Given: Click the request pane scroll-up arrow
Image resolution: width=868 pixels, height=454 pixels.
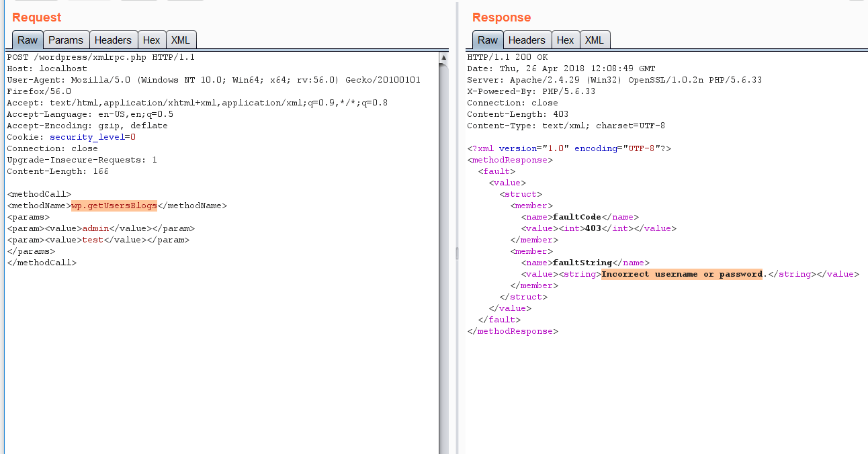Looking at the screenshot, I should coord(443,58).
